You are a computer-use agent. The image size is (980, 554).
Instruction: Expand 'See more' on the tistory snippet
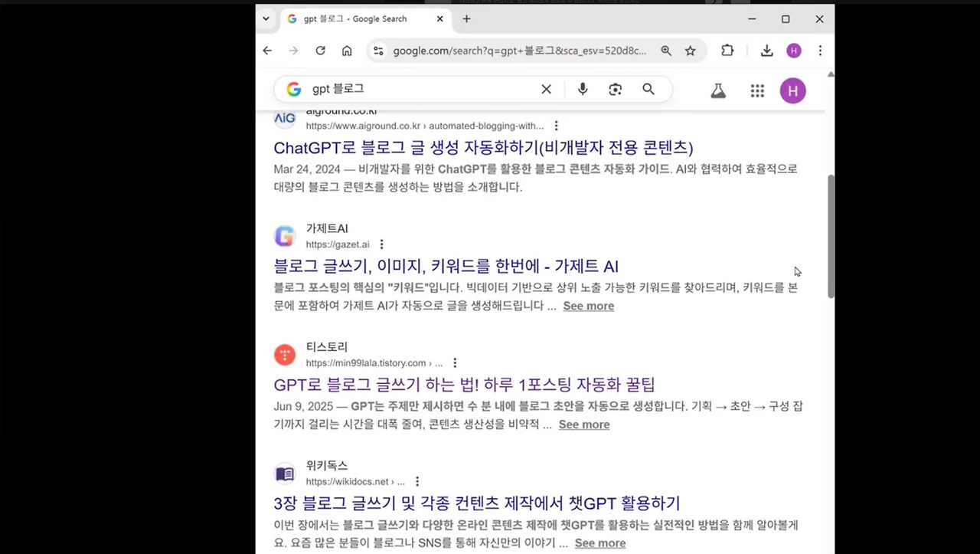584,425
